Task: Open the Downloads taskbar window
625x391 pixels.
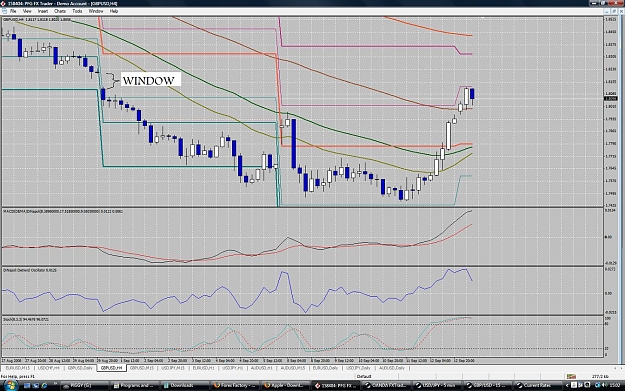Action: click(x=185, y=385)
